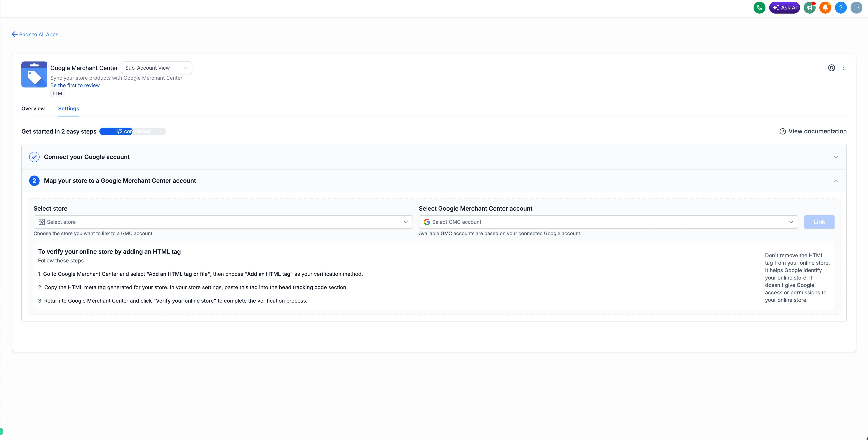868x440 pixels.
Task: Click the Google Merchant Center app logo
Action: click(34, 74)
